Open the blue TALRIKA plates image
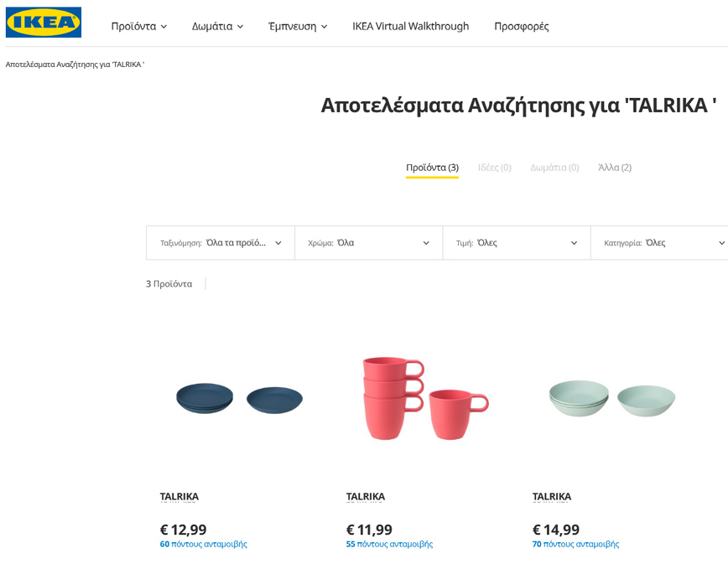Image resolution: width=728 pixels, height=564 pixels. click(x=240, y=399)
